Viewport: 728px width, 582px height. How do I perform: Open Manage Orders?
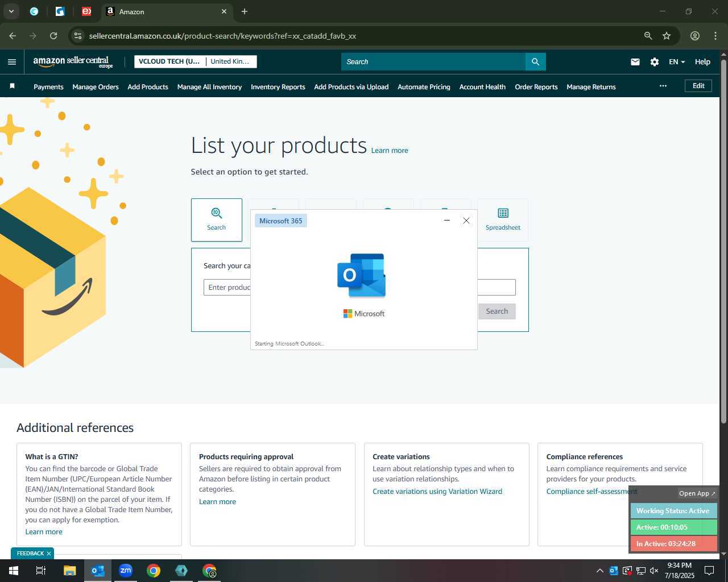pyautogui.click(x=96, y=87)
